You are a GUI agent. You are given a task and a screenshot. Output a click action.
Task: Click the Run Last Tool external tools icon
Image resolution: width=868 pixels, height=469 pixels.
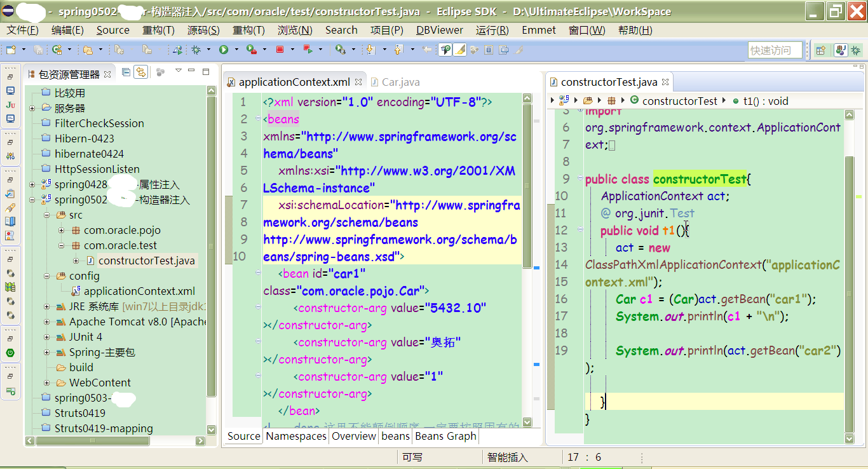[252, 50]
